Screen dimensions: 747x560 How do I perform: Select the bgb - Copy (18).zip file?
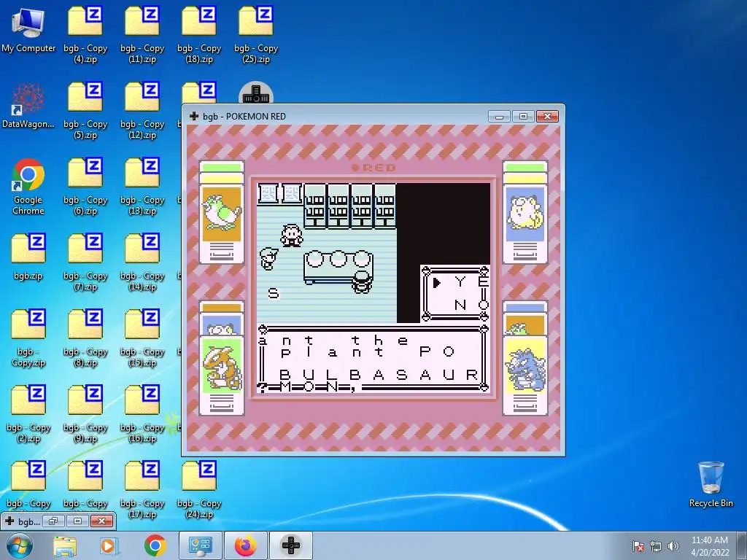pyautogui.click(x=199, y=35)
